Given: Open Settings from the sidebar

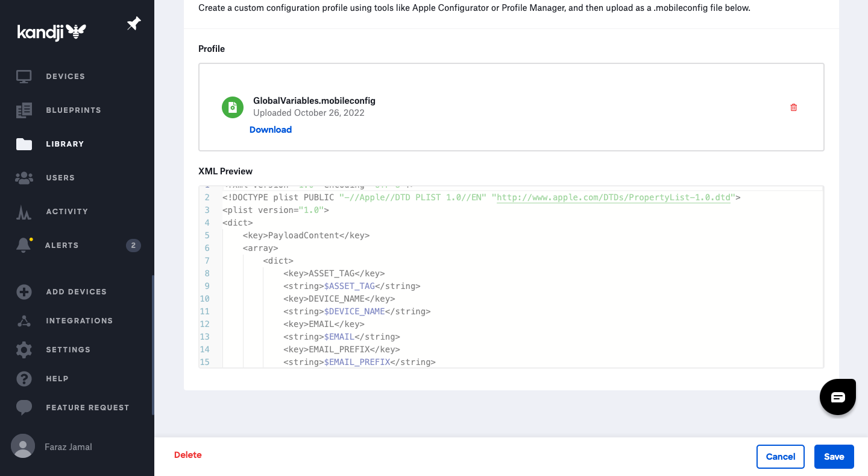Looking at the screenshot, I should pos(68,350).
